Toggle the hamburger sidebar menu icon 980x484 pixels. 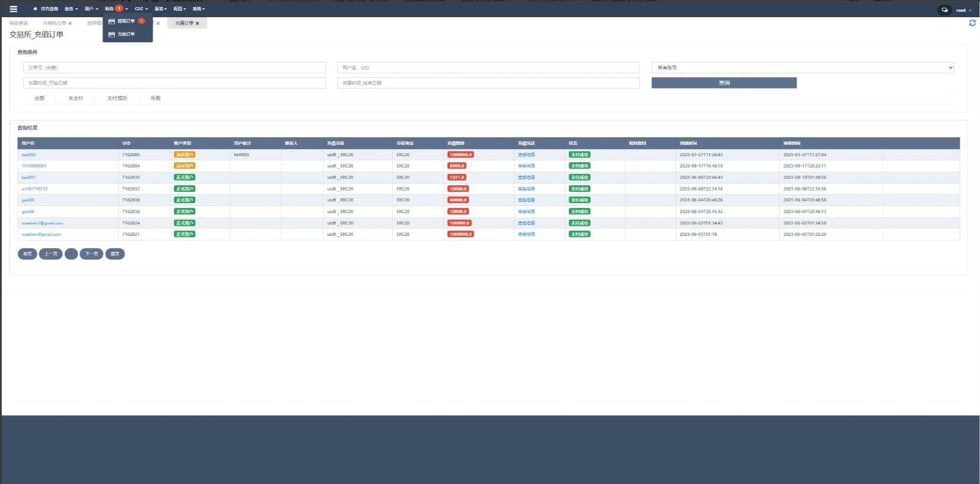point(13,9)
